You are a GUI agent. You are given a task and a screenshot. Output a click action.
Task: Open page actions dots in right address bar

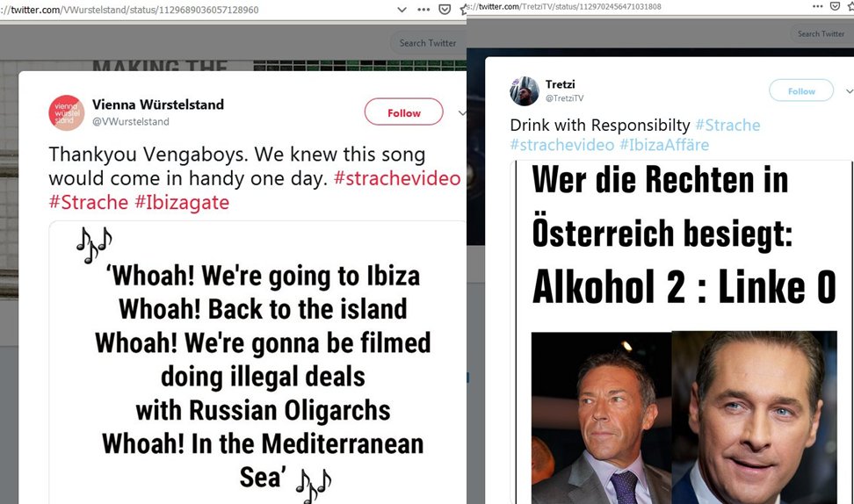[817, 6]
